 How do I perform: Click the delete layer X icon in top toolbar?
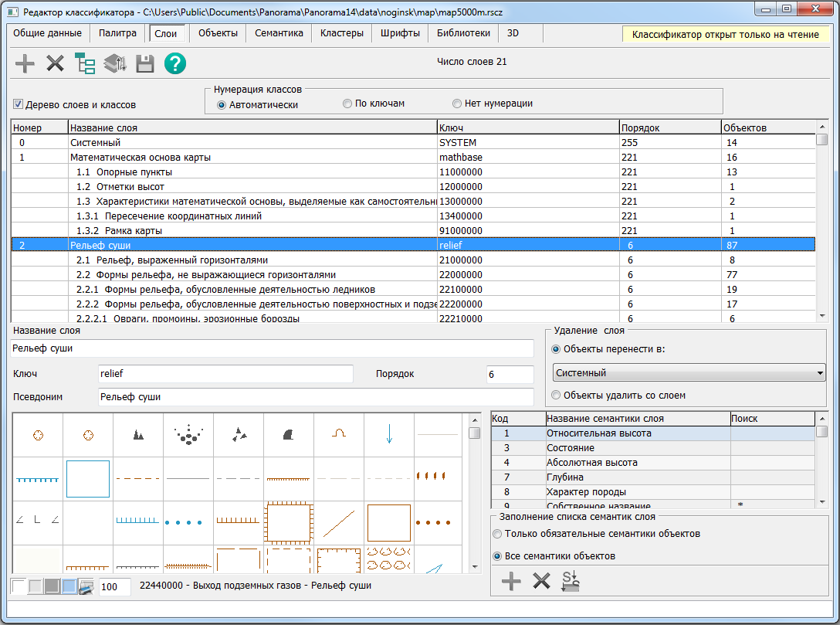coord(55,63)
